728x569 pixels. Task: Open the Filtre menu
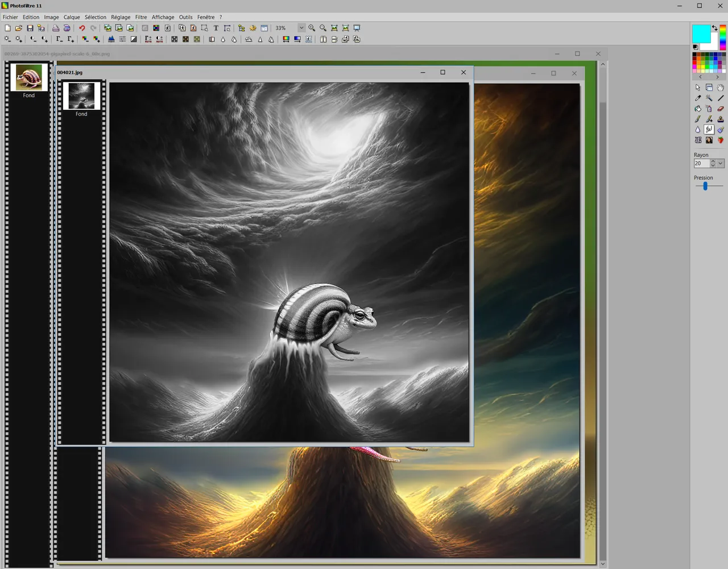coord(141,17)
